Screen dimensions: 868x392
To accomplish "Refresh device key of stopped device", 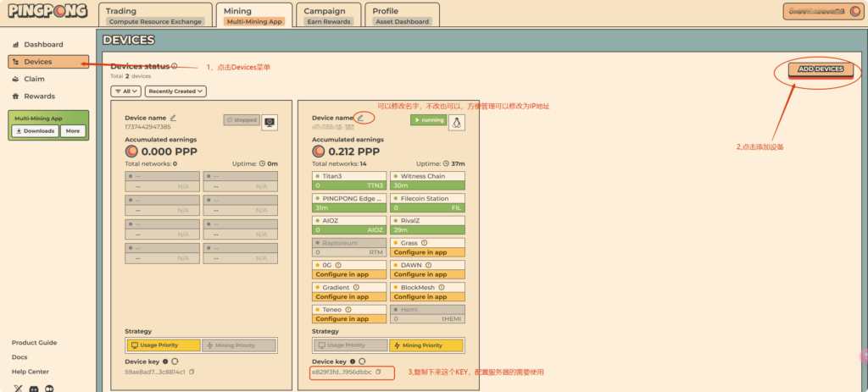I will pos(175,361).
